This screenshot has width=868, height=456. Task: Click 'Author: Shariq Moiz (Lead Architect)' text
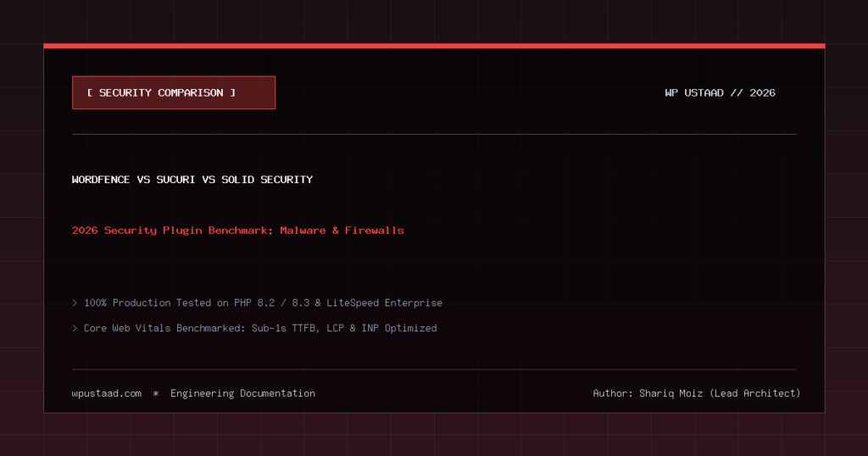tap(697, 393)
